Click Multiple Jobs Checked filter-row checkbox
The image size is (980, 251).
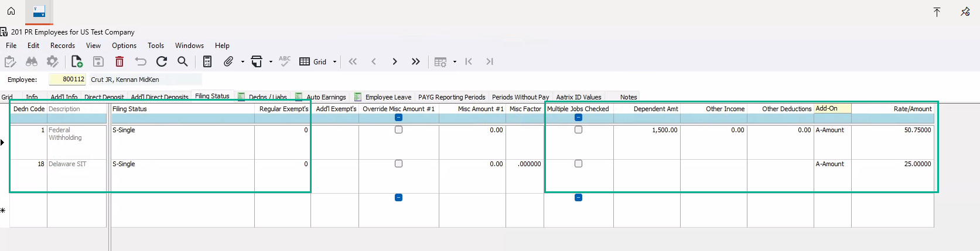[578, 118]
